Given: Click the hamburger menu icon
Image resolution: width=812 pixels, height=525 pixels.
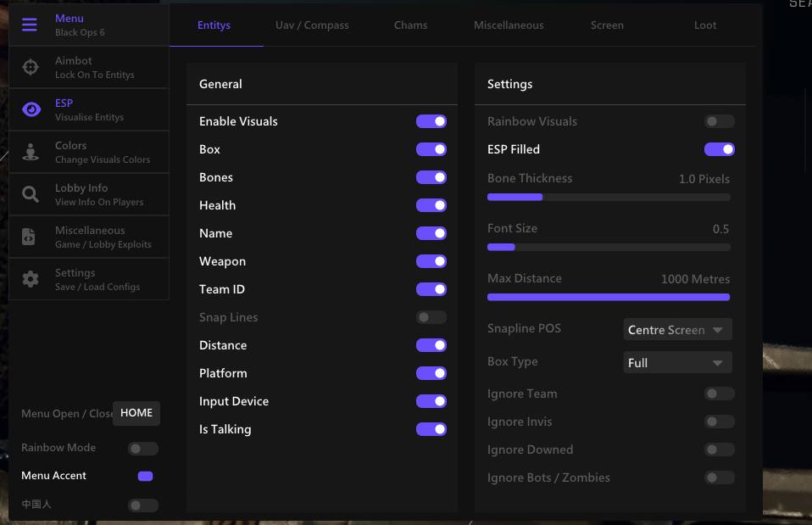Looking at the screenshot, I should 30,25.
